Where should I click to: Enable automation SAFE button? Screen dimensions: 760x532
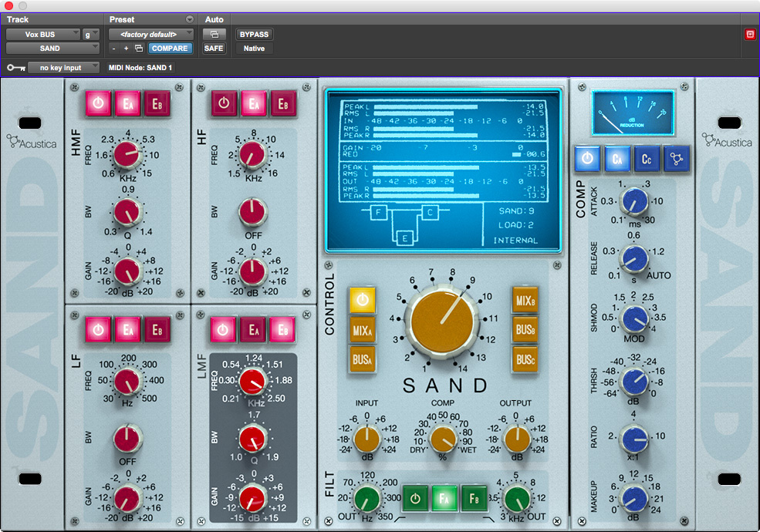tap(214, 49)
